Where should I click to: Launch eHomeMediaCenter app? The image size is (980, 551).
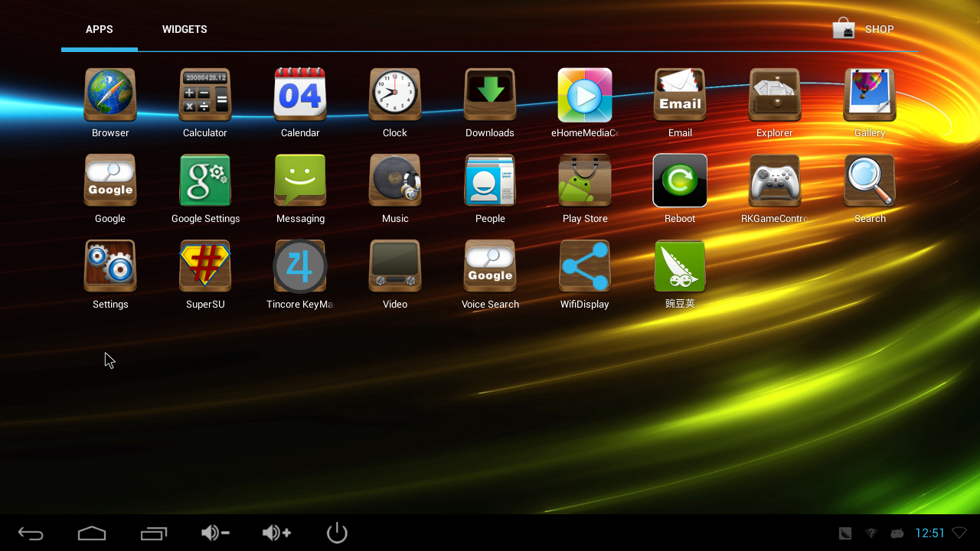(x=585, y=95)
